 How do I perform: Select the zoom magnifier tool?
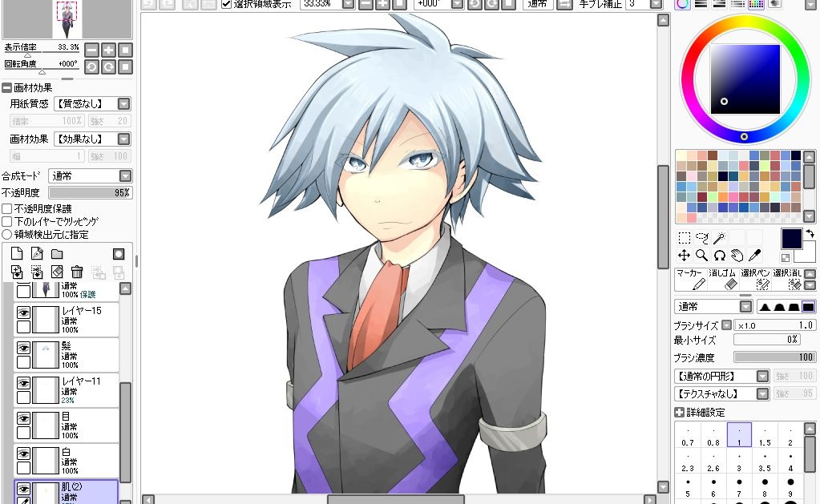pyautogui.click(x=702, y=256)
